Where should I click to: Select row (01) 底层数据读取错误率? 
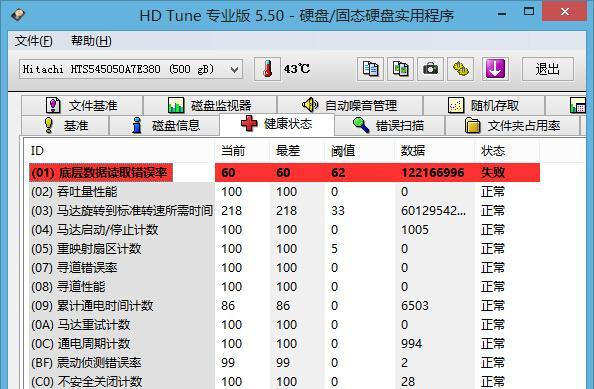(284, 173)
